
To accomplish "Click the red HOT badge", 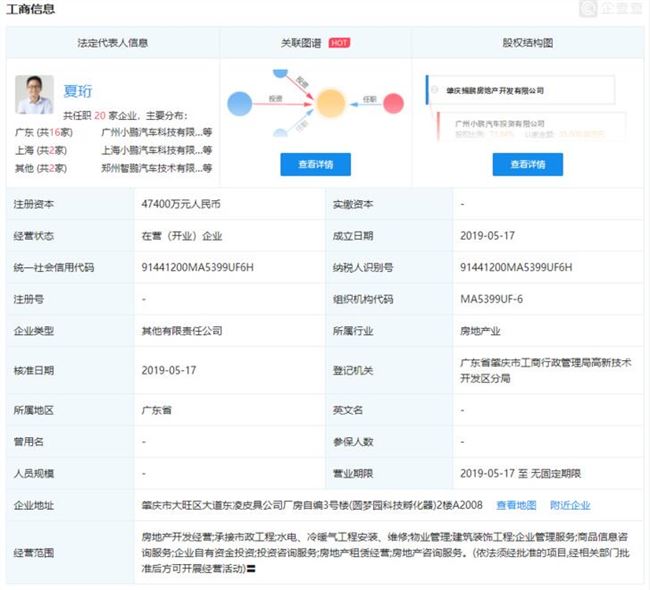I will (339, 43).
